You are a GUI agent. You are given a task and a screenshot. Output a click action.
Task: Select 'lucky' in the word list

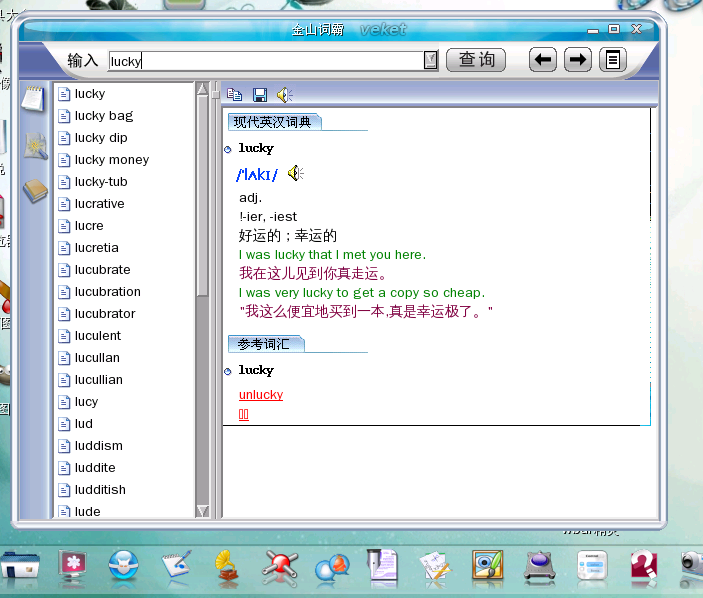tap(90, 94)
